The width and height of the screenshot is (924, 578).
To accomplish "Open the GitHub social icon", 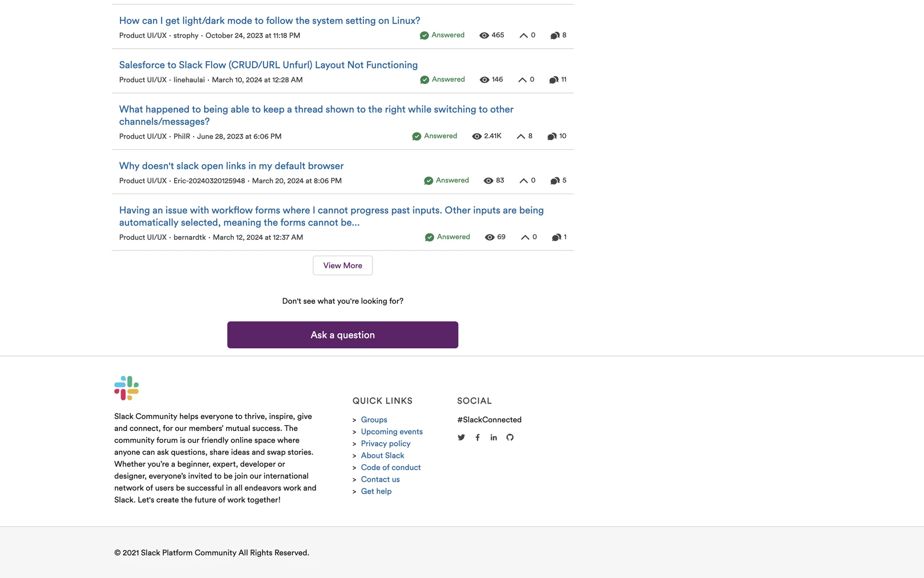I will (510, 437).
